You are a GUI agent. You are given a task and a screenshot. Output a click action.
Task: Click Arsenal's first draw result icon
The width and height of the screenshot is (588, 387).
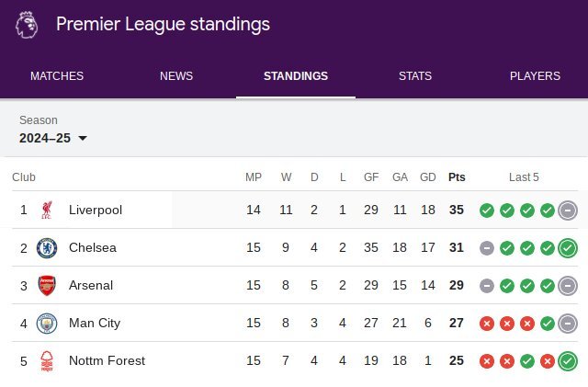coord(487,286)
